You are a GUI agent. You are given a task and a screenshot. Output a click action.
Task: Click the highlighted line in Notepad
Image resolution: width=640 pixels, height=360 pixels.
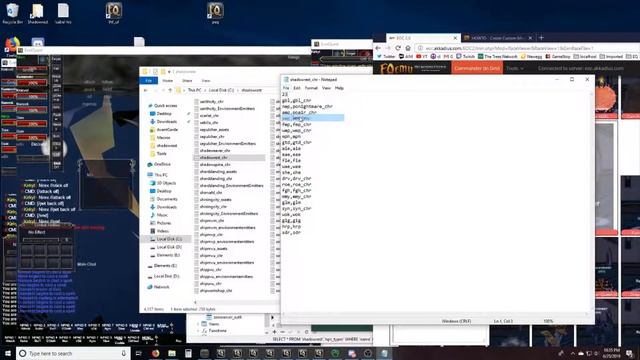[313, 118]
